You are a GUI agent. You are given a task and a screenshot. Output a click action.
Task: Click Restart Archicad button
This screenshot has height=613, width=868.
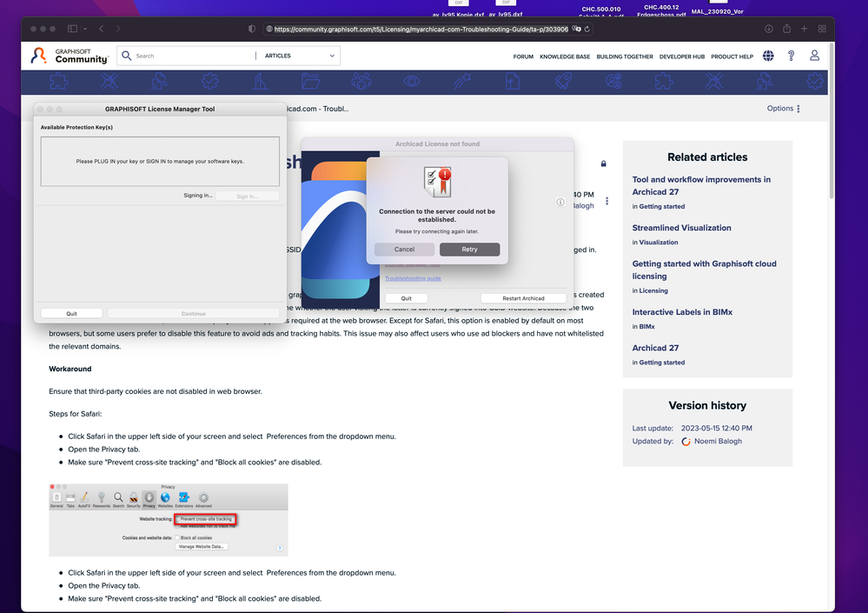(523, 298)
